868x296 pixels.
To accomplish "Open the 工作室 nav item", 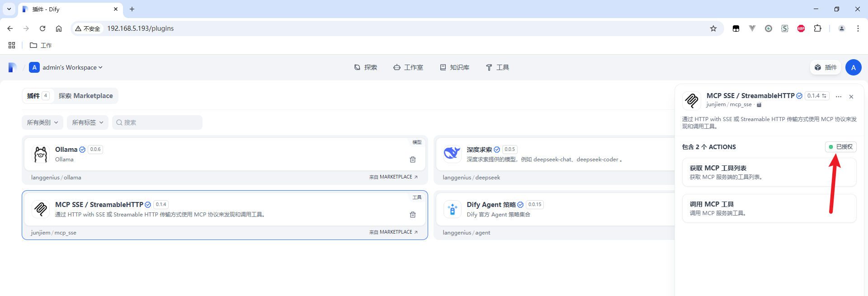I will (408, 67).
